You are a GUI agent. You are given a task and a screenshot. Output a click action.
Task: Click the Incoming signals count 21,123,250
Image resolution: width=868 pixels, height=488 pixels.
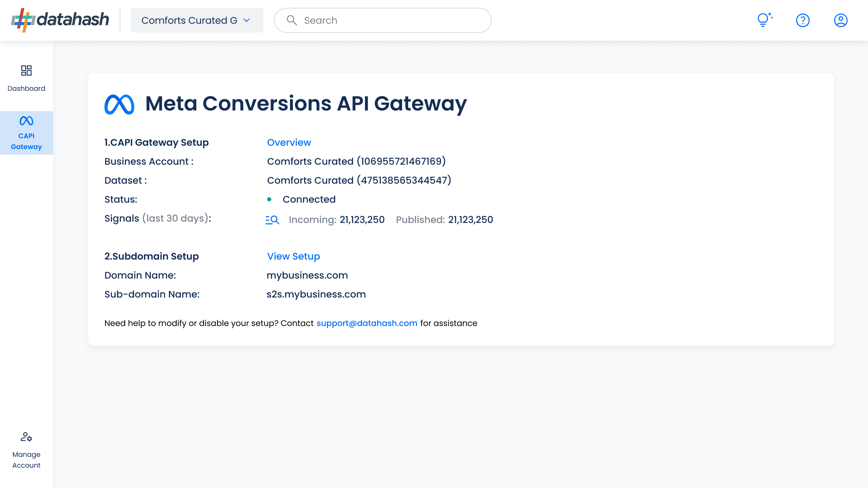(362, 220)
